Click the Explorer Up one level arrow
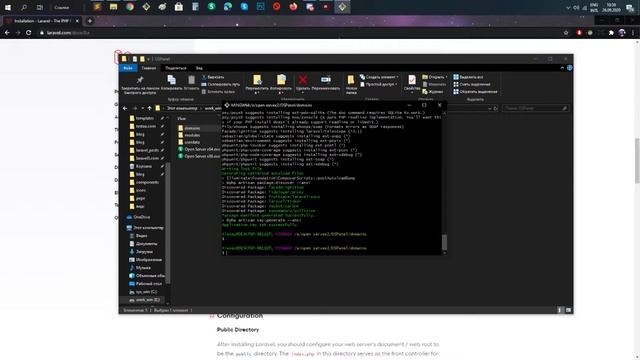The image size is (640, 360). point(150,109)
